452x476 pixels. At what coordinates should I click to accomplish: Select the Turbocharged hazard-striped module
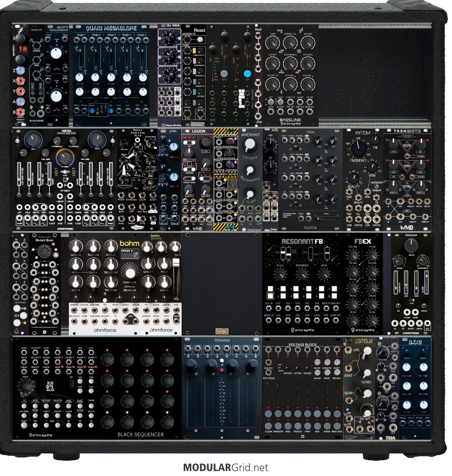[226, 180]
